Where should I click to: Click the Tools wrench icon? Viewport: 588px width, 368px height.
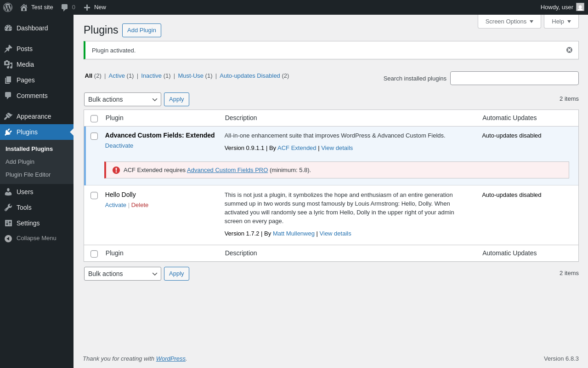pos(8,207)
